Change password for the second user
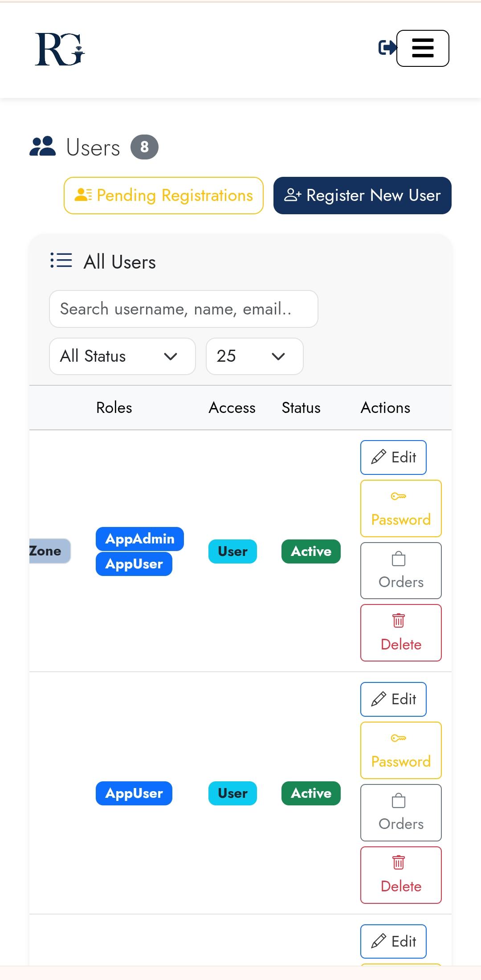The image size is (481, 980). click(x=401, y=751)
